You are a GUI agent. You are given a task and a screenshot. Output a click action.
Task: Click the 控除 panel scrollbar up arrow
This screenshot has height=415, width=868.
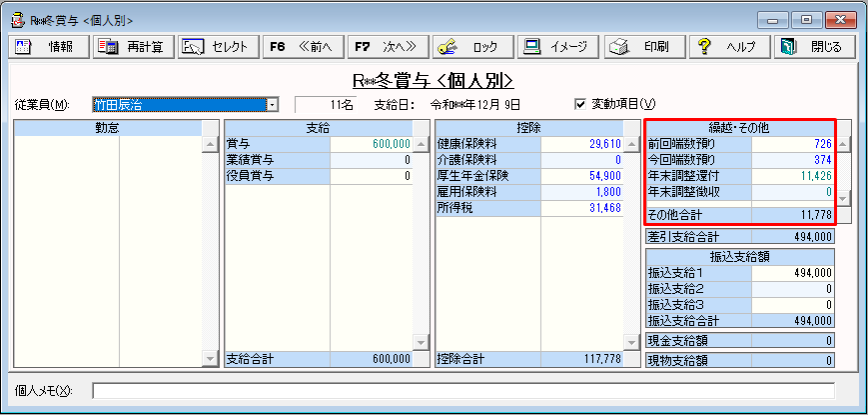click(x=630, y=144)
